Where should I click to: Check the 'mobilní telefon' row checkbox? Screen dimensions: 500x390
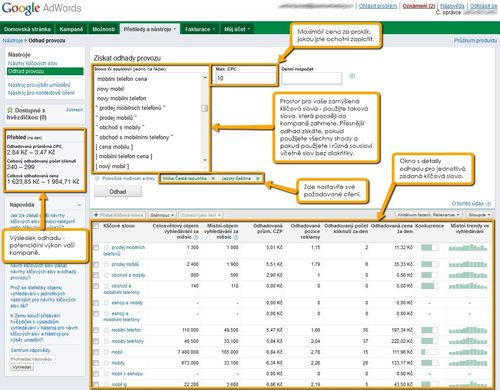(x=96, y=330)
